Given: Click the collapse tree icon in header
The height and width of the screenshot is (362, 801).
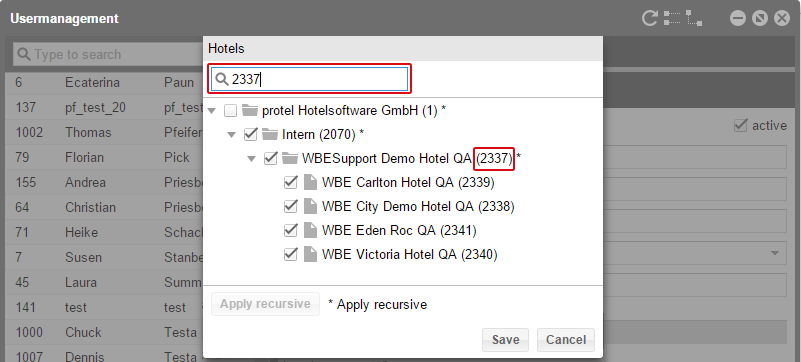Looking at the screenshot, I should (694, 18).
